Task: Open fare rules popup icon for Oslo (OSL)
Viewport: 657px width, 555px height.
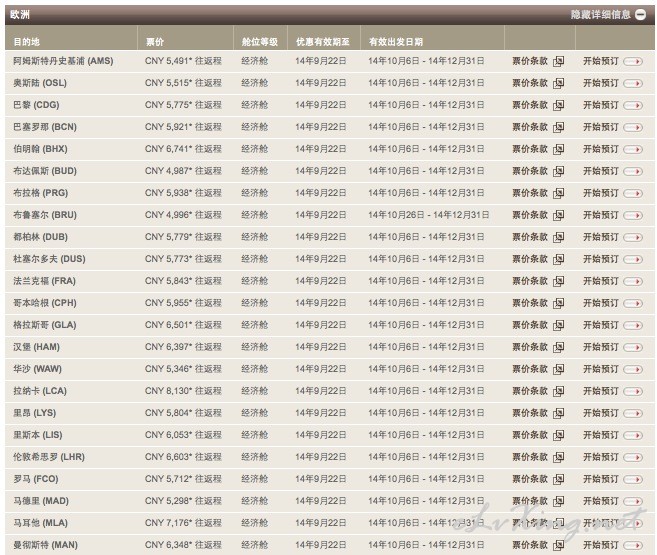Action: pos(558,83)
